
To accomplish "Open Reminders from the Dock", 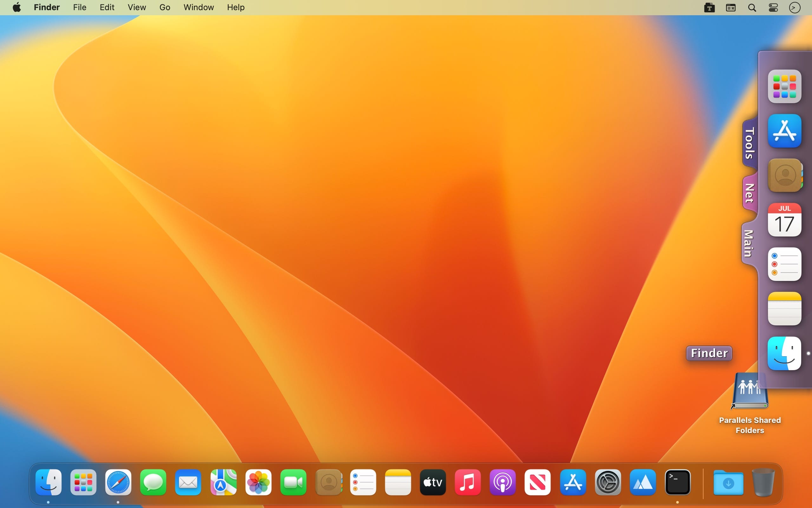I will 363,482.
